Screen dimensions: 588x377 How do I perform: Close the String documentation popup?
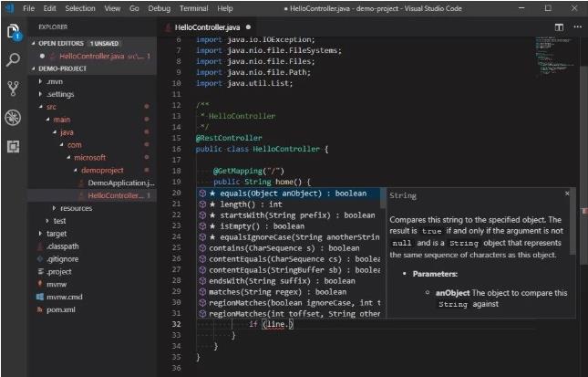coord(567,194)
